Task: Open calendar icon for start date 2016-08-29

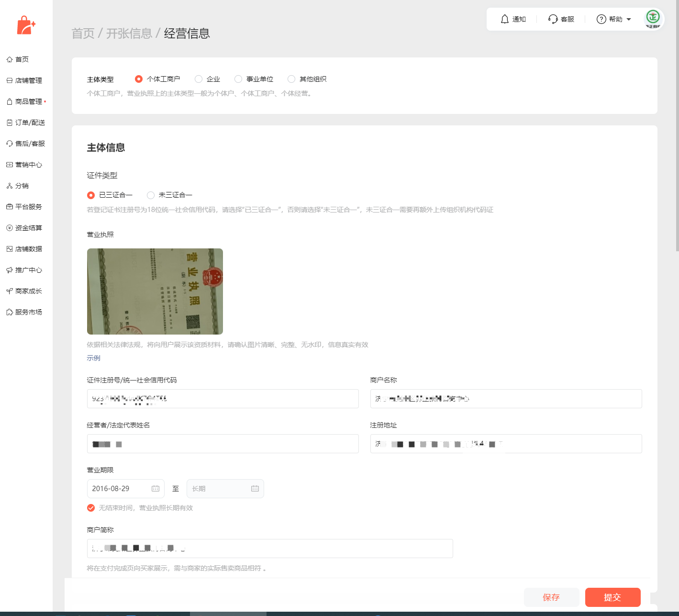Action: point(156,489)
